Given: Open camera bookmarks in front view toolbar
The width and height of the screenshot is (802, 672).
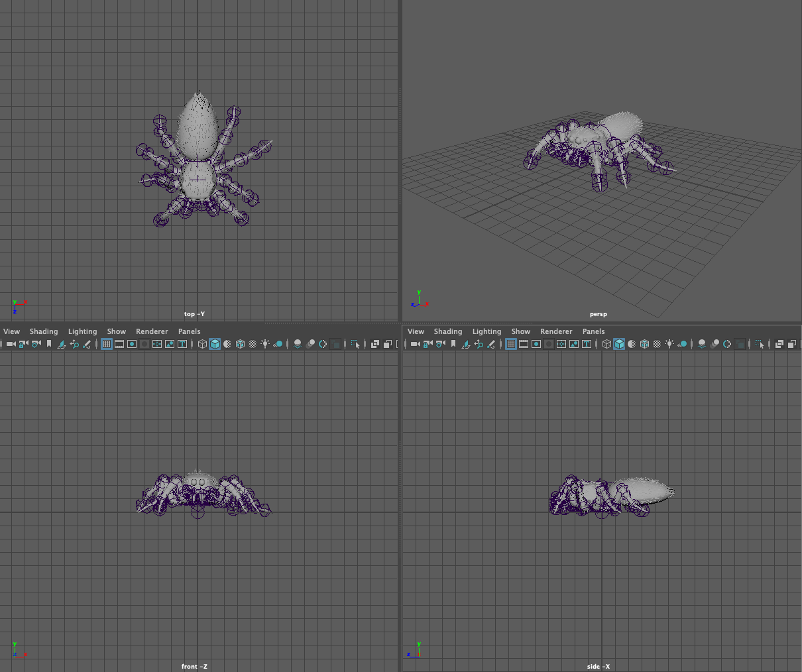Looking at the screenshot, I should pyautogui.click(x=49, y=344).
